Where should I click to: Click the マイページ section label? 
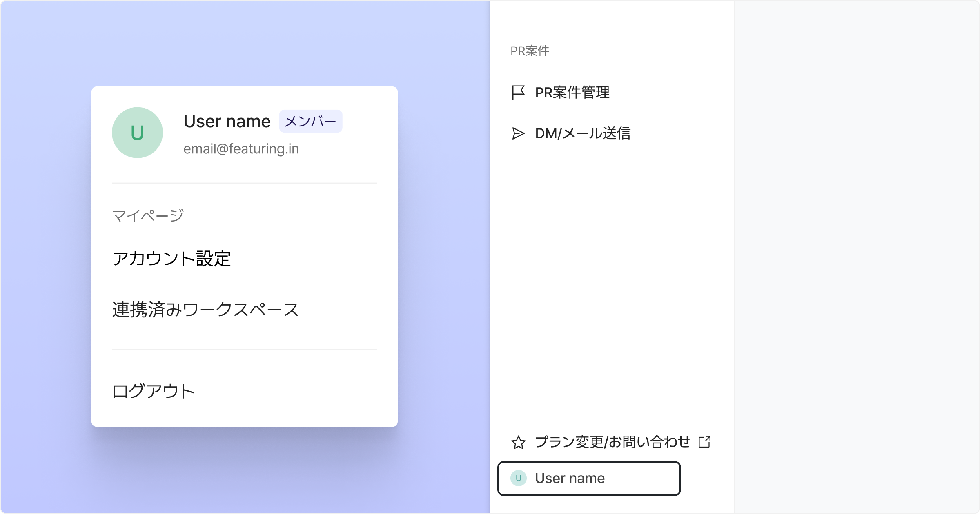pos(148,215)
